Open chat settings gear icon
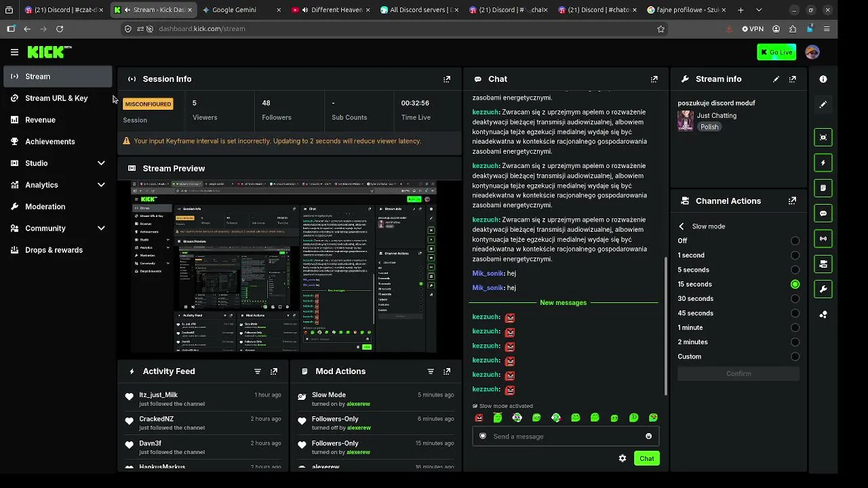The image size is (868, 488). click(x=623, y=459)
